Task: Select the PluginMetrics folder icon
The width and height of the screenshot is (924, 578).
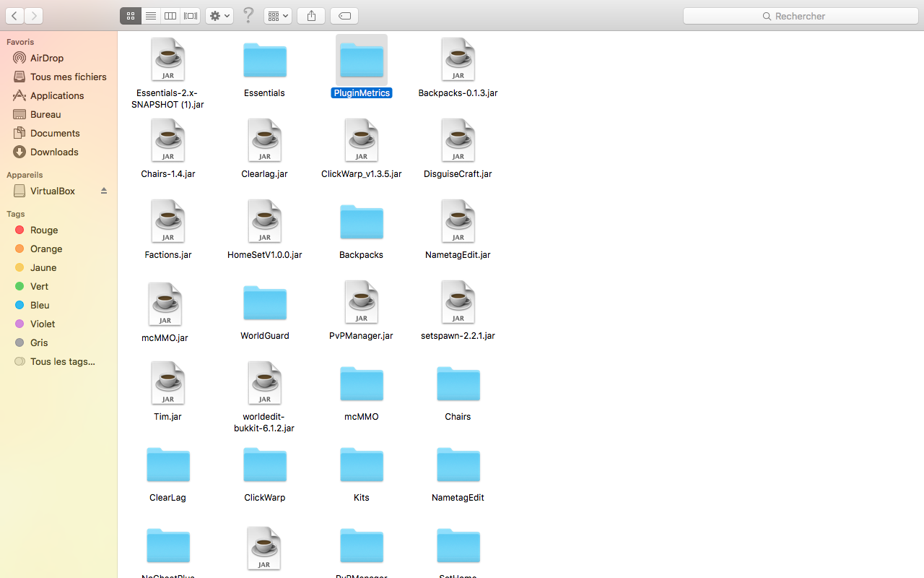Action: 362,60
